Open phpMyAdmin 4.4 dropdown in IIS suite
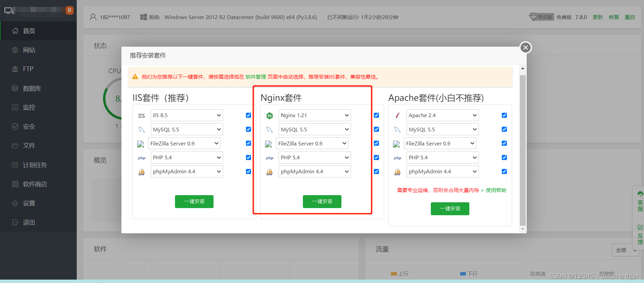 tap(187, 172)
